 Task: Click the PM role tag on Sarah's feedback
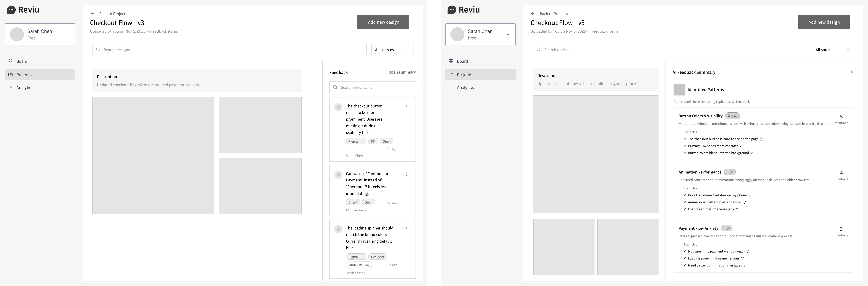coord(373,141)
